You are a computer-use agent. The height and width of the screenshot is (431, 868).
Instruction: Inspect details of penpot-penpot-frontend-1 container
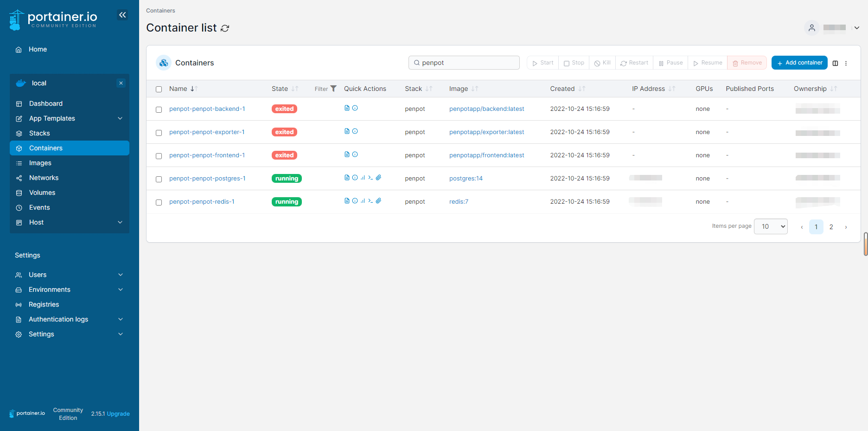(355, 154)
